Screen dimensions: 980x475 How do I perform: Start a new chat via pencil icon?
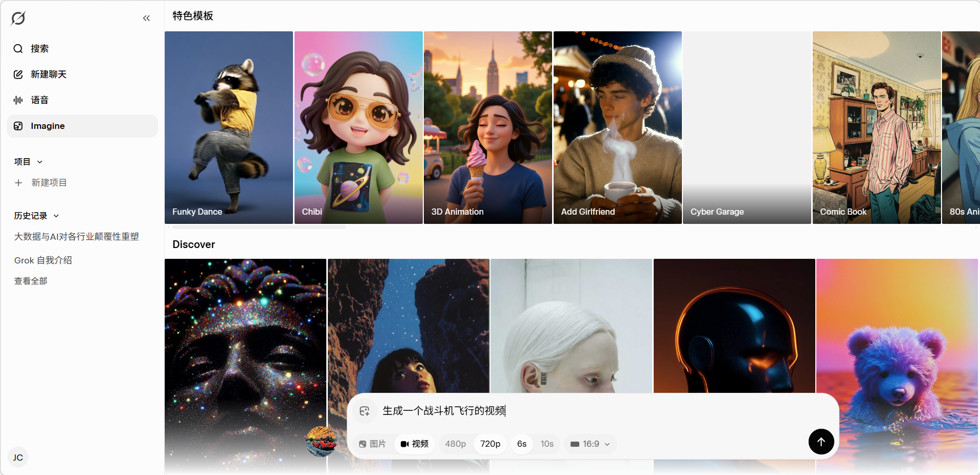click(18, 74)
